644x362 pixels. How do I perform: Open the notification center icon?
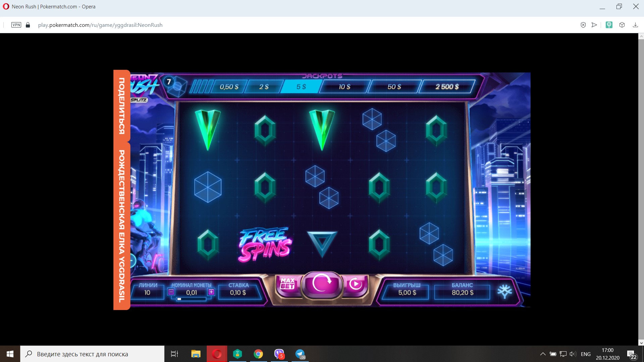pyautogui.click(x=632, y=354)
